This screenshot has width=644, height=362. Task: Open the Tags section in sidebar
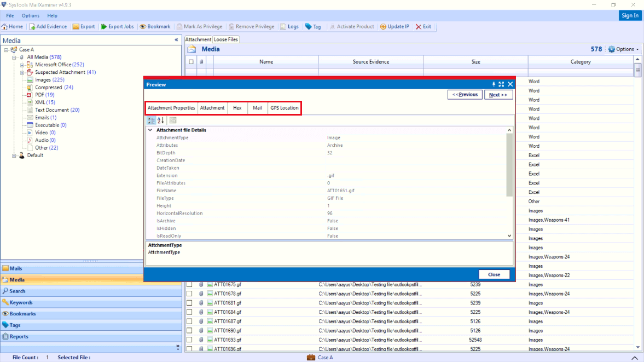pyautogui.click(x=91, y=325)
